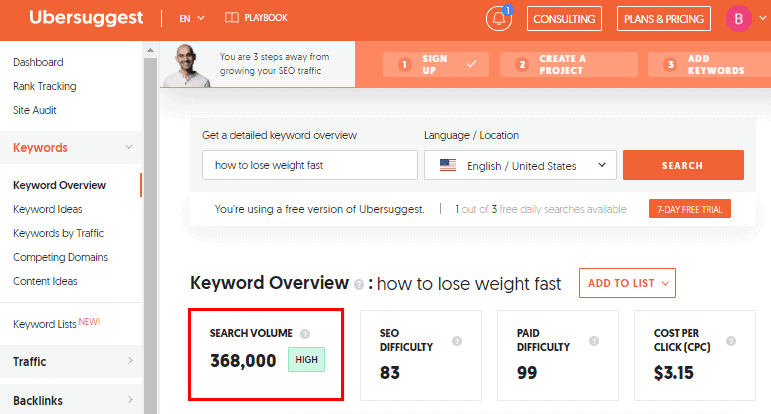Open Content Ideas
This screenshot has width=771, height=414.
click(45, 281)
